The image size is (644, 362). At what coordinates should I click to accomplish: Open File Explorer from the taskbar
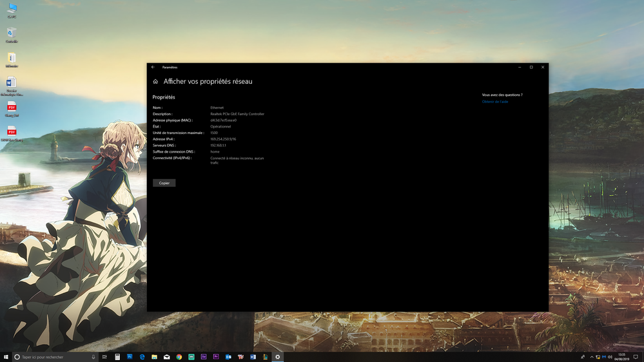pos(155,357)
